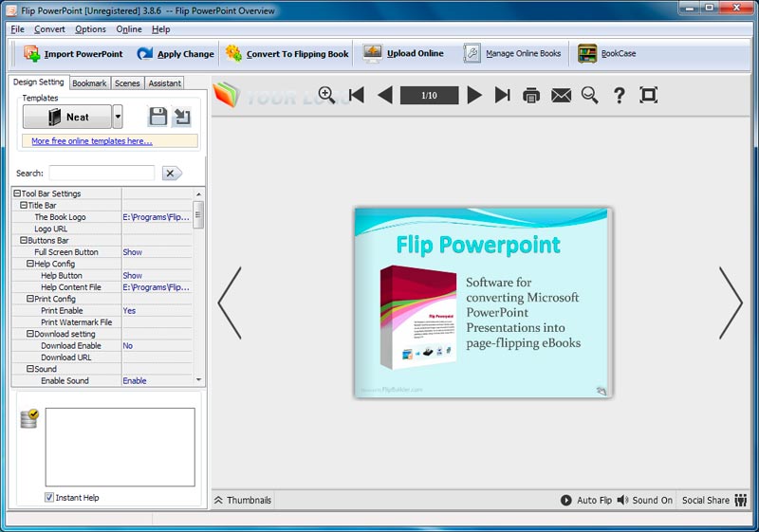Screen dimensions: 759x532
Task: Open the BookCase
Action: [x=607, y=53]
